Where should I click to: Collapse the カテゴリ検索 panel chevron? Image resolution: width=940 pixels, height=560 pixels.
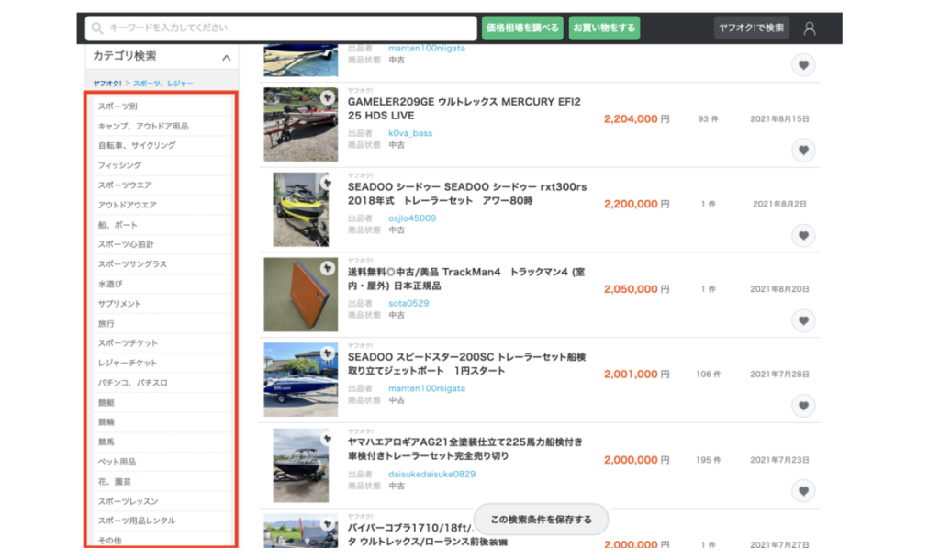click(226, 58)
